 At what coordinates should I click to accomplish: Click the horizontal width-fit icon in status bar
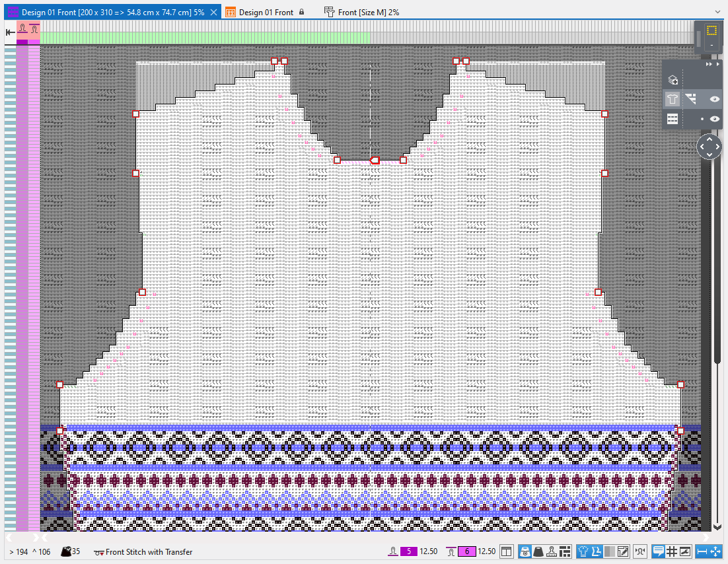click(x=702, y=551)
